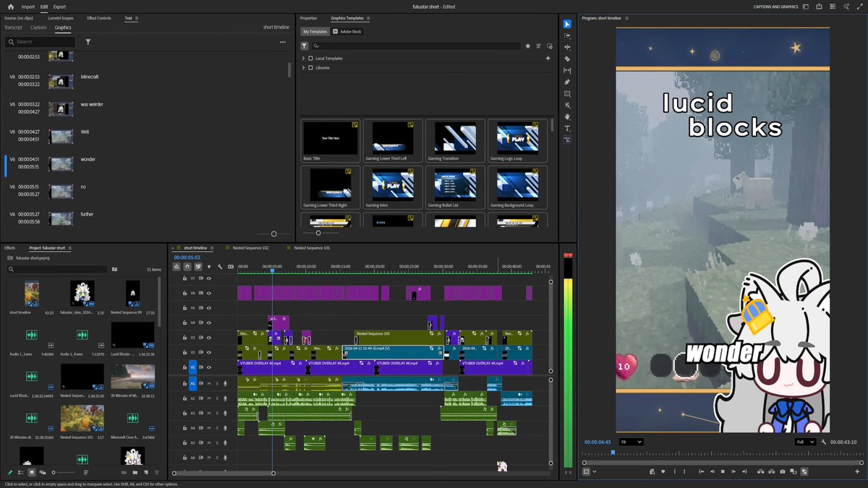Check the Local Templates checkbox
The width and height of the screenshot is (868, 488).
[311, 58]
